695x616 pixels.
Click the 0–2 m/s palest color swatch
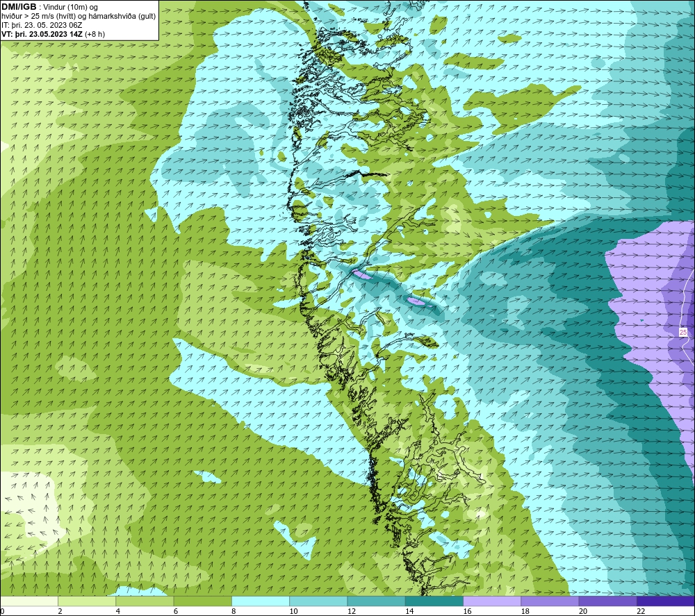[29, 601]
